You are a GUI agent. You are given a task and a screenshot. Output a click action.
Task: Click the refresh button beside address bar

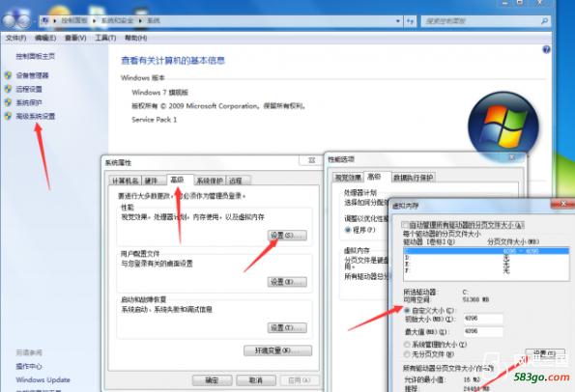tap(411, 21)
